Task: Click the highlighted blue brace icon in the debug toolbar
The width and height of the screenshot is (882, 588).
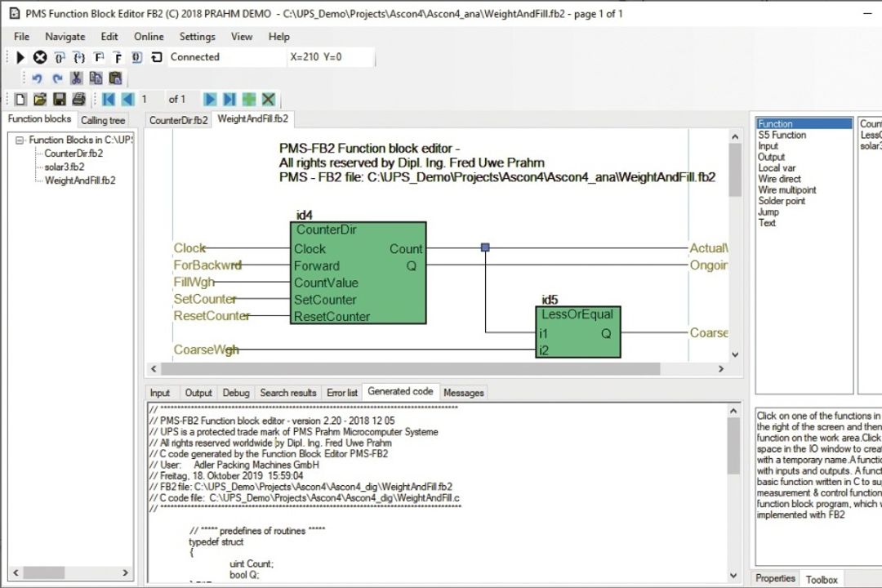Action: (136, 57)
